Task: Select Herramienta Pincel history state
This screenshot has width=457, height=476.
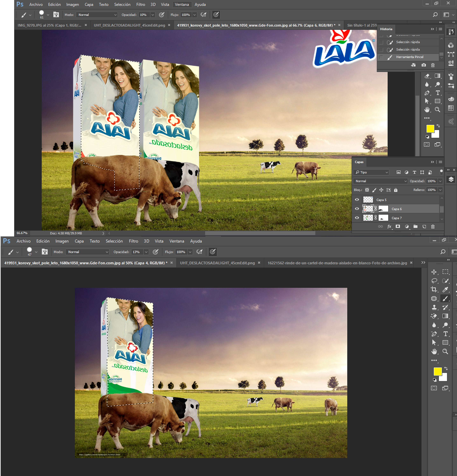Action: [x=409, y=57]
